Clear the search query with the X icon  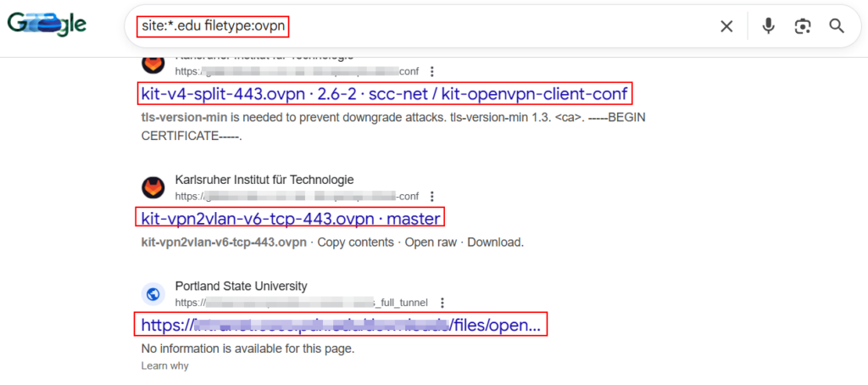pos(726,26)
